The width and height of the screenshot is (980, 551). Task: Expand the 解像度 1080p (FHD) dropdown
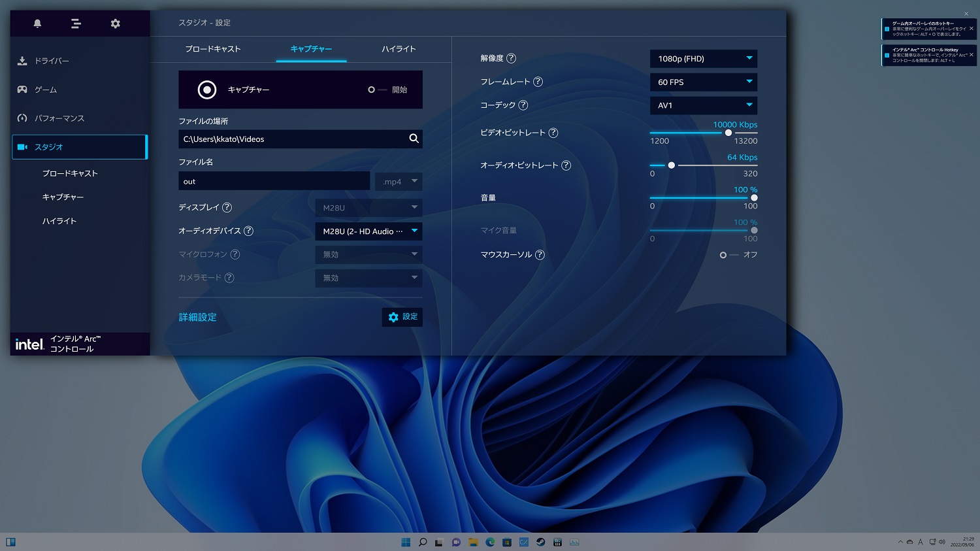(703, 59)
